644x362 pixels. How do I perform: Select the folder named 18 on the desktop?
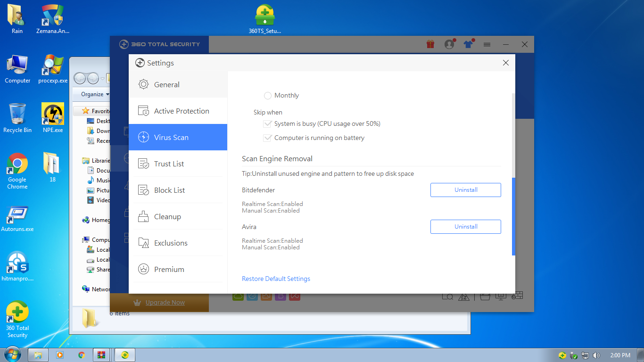(x=52, y=168)
